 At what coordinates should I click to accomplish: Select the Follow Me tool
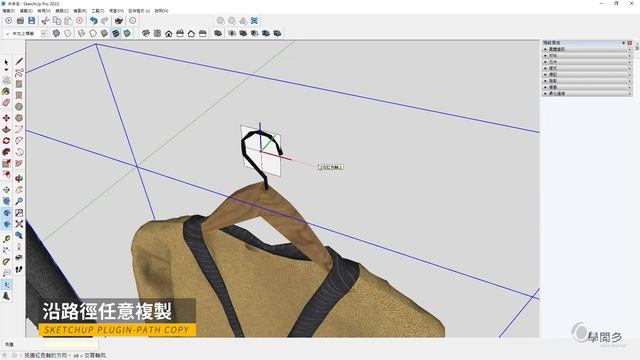click(6, 152)
